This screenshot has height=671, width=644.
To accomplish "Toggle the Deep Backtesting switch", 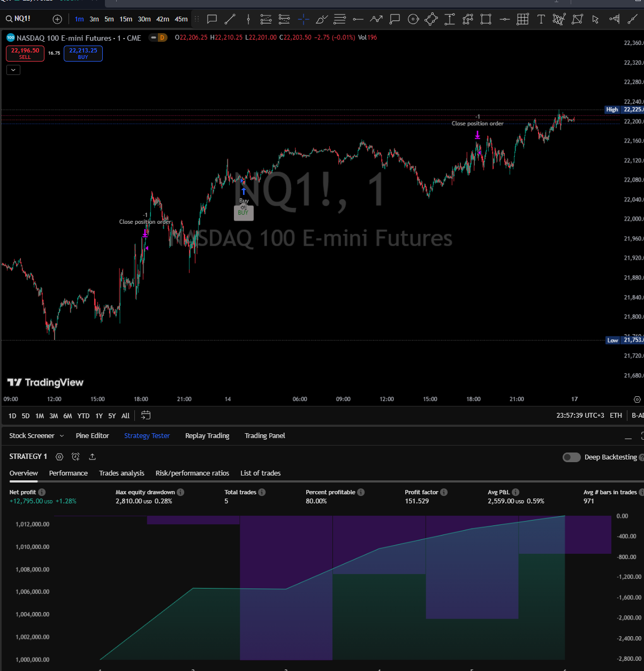I will [572, 457].
